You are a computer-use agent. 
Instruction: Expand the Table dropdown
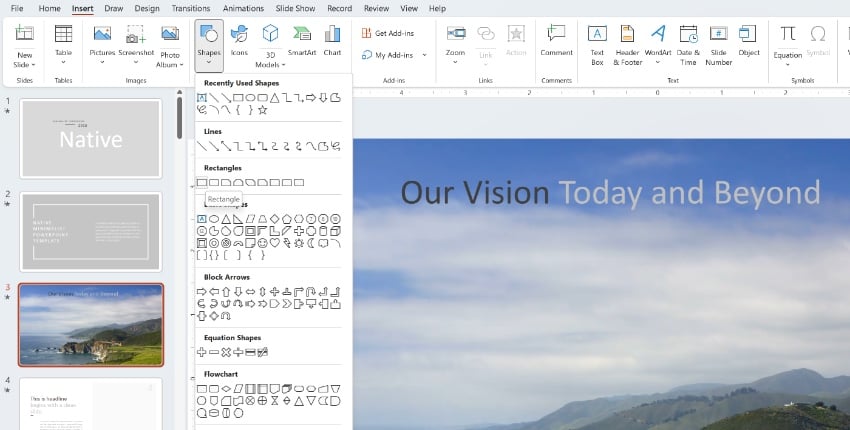(63, 61)
